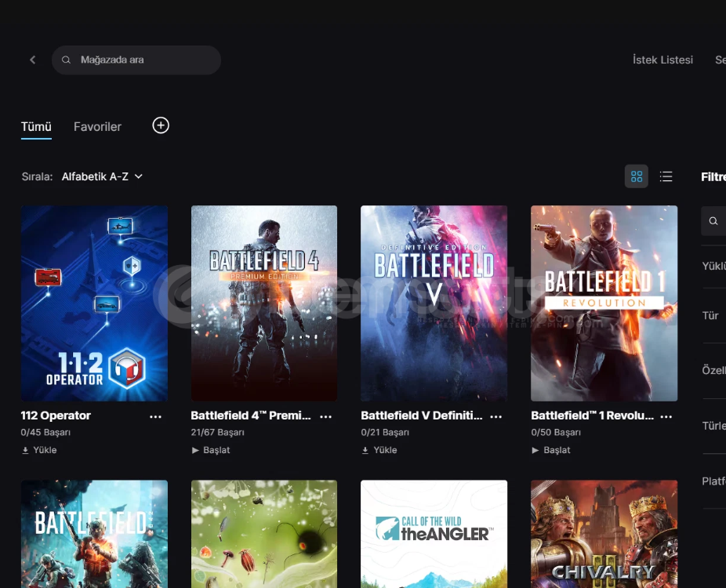The image size is (726, 588).
Task: Open Battlefield V Definitive Edition cover
Action: (x=434, y=303)
